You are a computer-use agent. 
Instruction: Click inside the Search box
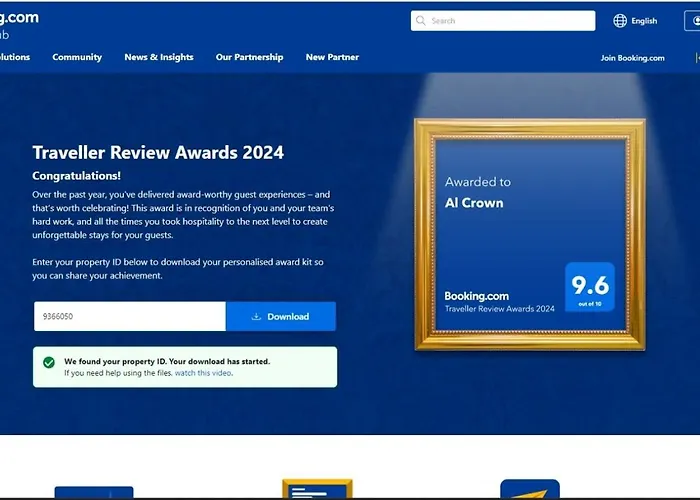[503, 21]
